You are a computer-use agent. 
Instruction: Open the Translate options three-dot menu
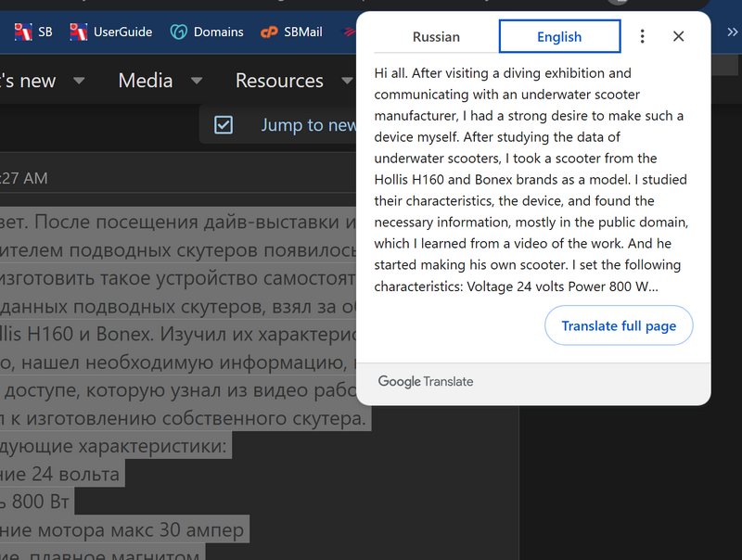[x=642, y=36]
